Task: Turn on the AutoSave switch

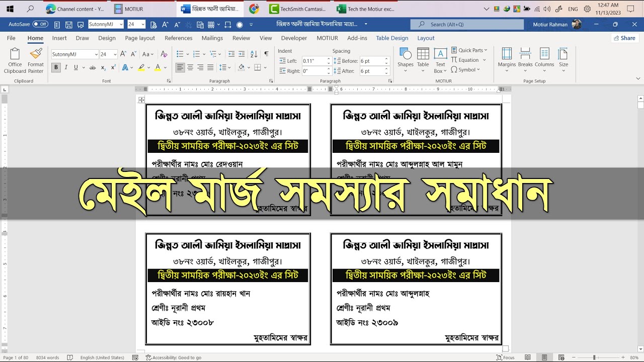Action: (40, 24)
